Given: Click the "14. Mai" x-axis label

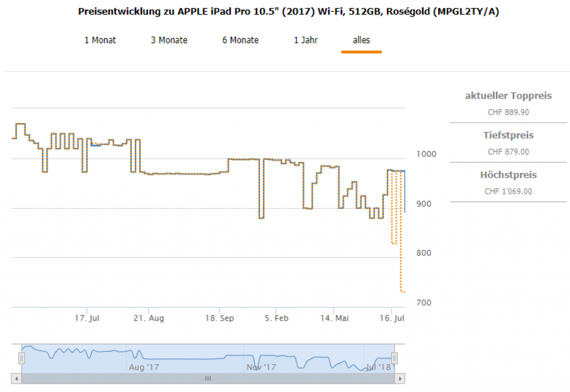Looking at the screenshot, I should (335, 318).
